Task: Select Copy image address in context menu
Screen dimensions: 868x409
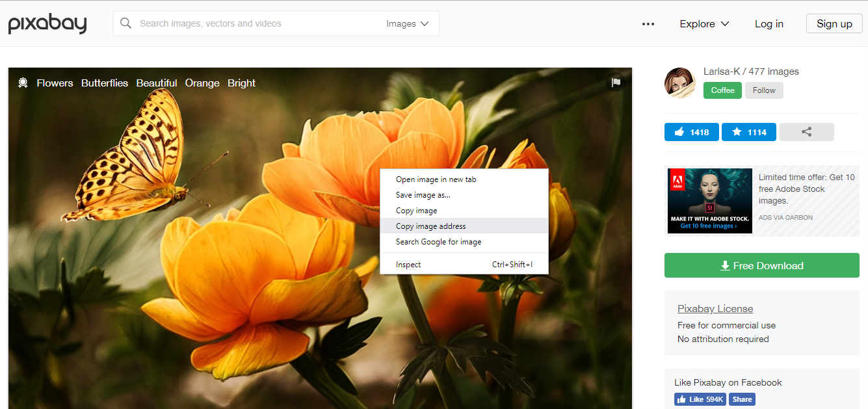Action: (x=430, y=226)
